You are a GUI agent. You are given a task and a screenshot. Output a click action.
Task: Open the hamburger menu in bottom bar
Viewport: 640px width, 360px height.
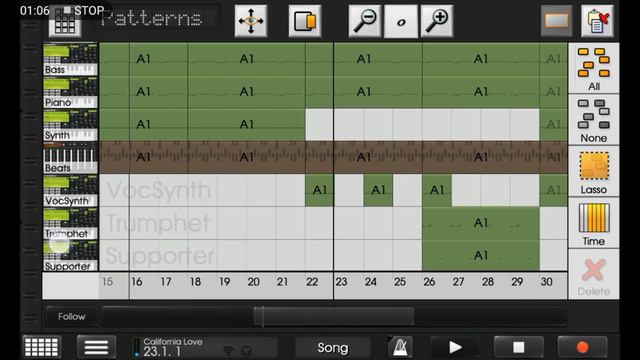96,347
